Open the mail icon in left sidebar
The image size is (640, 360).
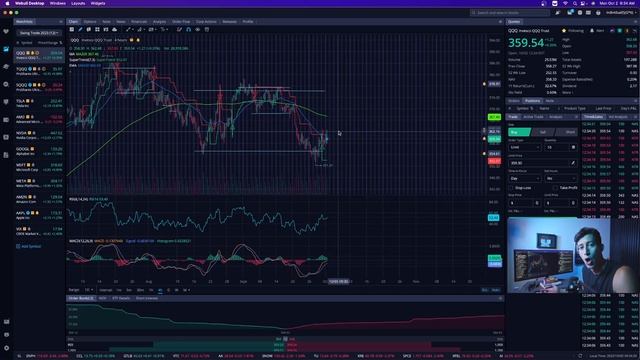(6, 322)
